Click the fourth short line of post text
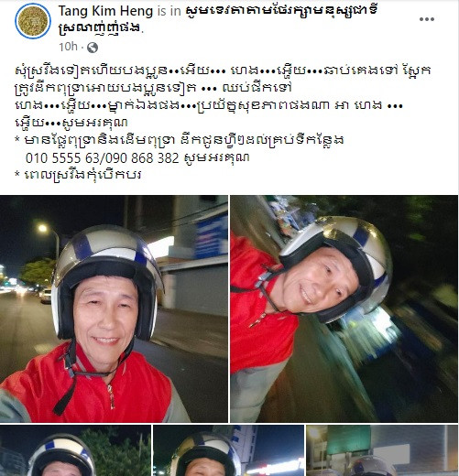 pos(71,123)
